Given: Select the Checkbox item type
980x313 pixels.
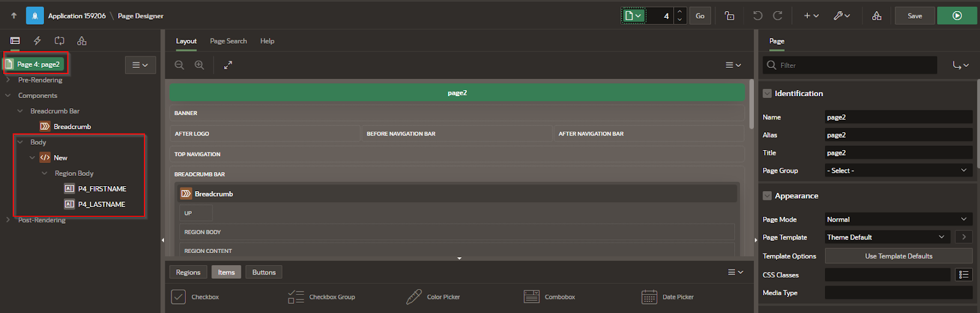Looking at the screenshot, I should pyautogui.click(x=195, y=297).
